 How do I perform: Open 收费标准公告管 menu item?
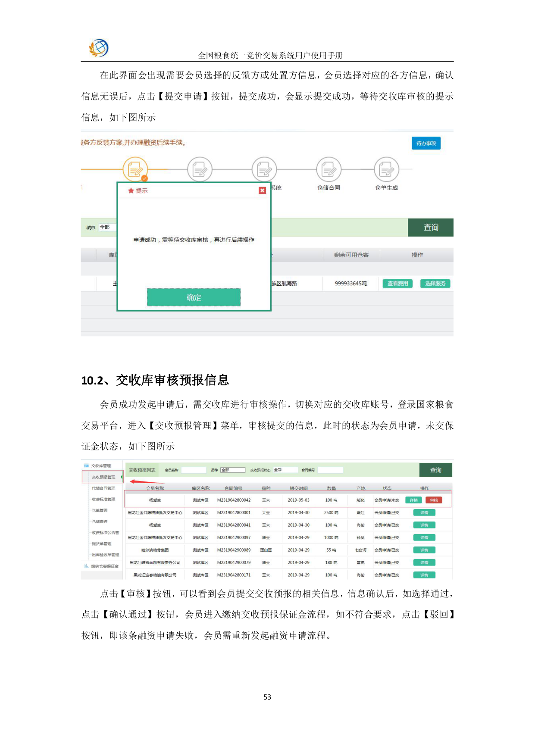105,533
